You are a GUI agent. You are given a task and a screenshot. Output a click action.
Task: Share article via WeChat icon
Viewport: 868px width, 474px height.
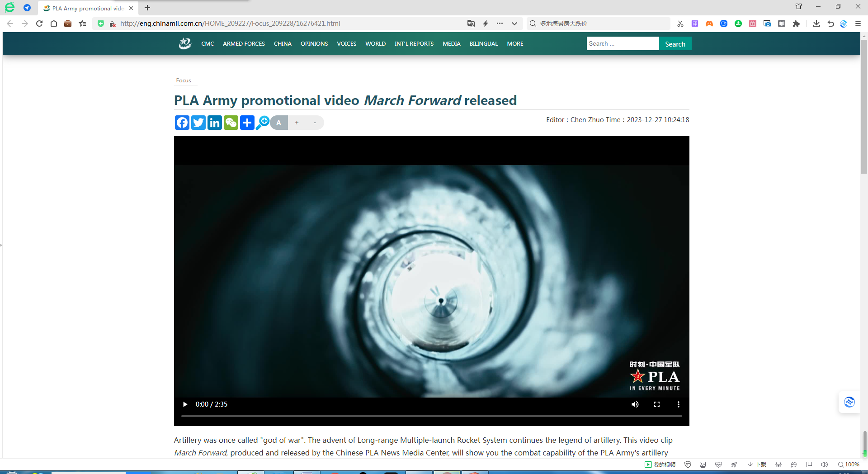[x=231, y=123]
